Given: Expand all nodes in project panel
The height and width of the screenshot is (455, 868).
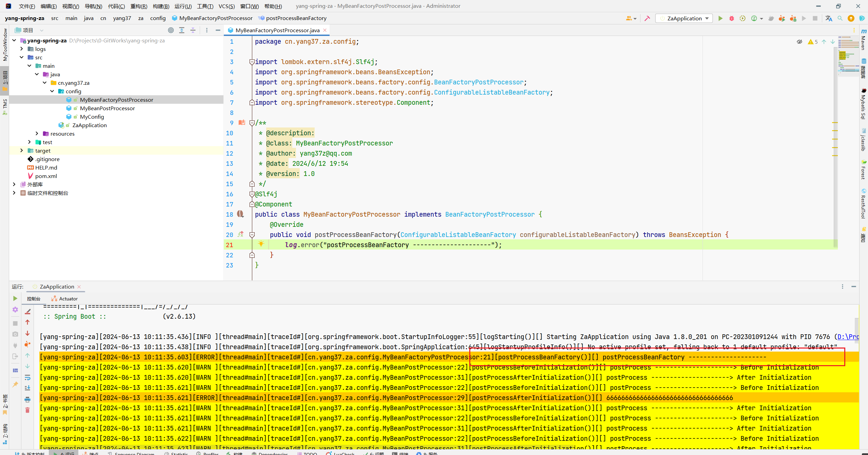Looking at the screenshot, I should click(182, 30).
